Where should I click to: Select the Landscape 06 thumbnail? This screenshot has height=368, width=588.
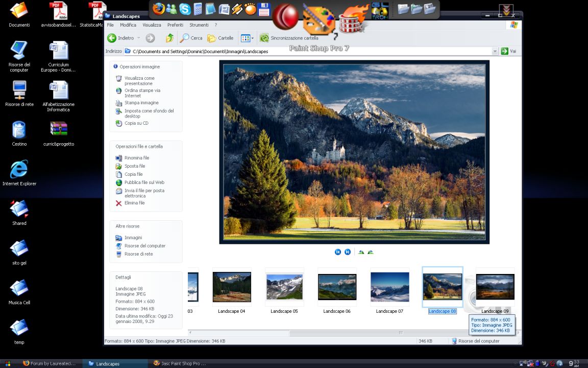point(337,287)
